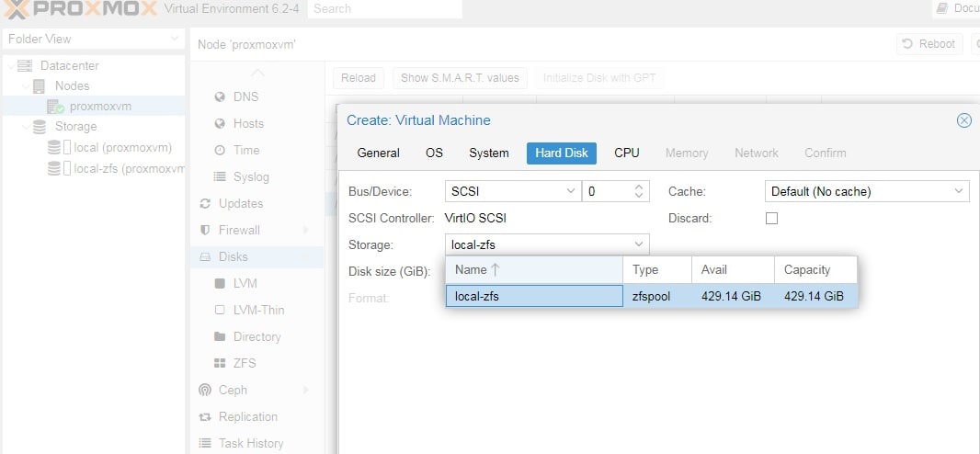Open Ceph via its icon
This screenshot has width=980, height=454.
coord(204,390)
